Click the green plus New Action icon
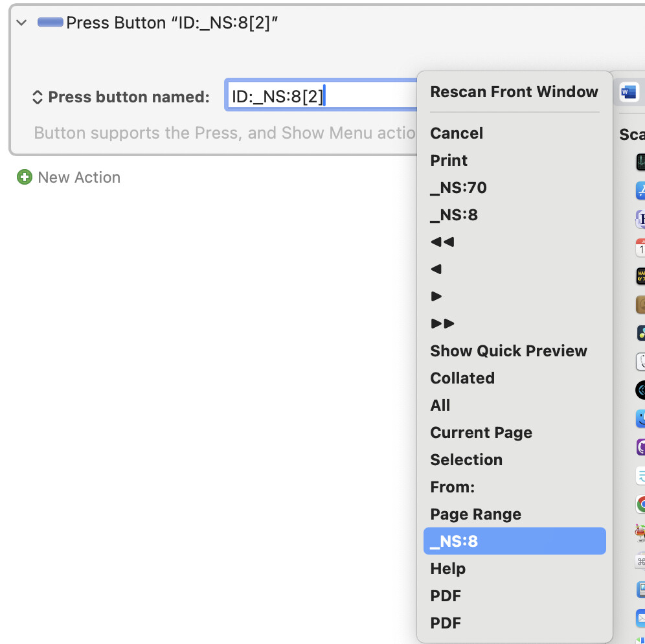 point(25,178)
